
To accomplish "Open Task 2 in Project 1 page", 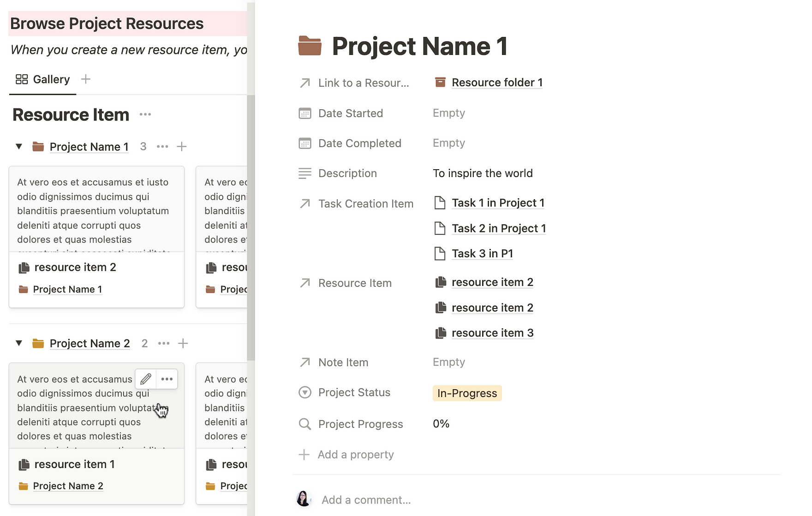I will click(x=499, y=228).
